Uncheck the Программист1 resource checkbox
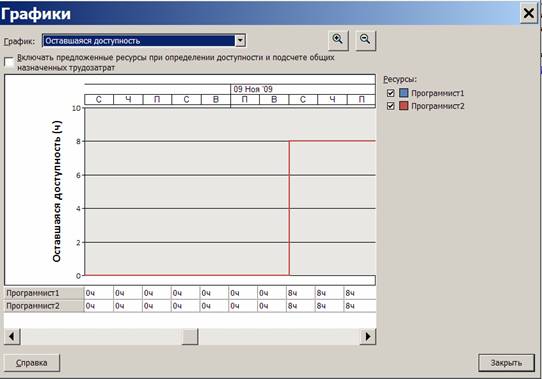This screenshot has height=379, width=542. pos(391,93)
